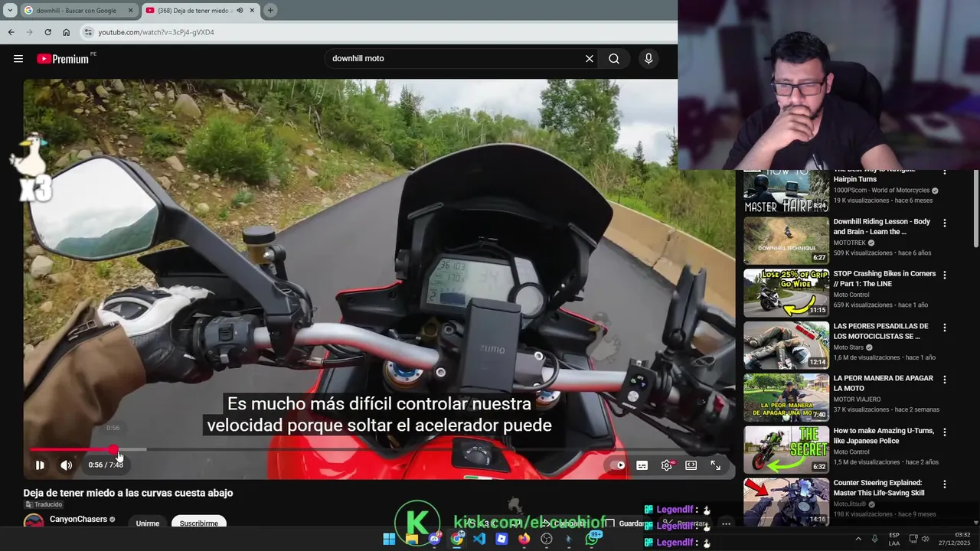Open the Hairpin Turns video thumbnail
980x551 pixels.
pyautogui.click(x=786, y=191)
